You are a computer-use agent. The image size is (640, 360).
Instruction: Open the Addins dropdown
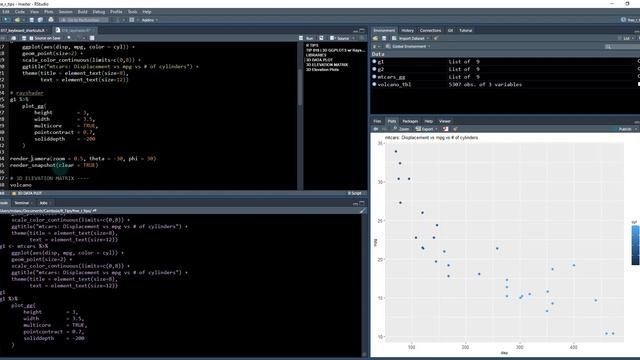tap(149, 20)
